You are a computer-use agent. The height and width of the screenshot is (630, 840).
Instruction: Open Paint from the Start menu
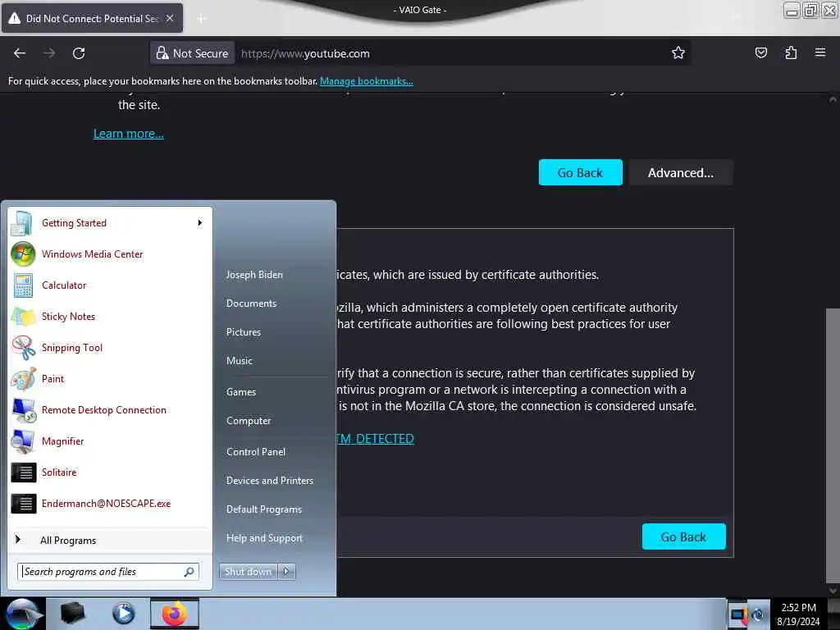tap(110, 379)
